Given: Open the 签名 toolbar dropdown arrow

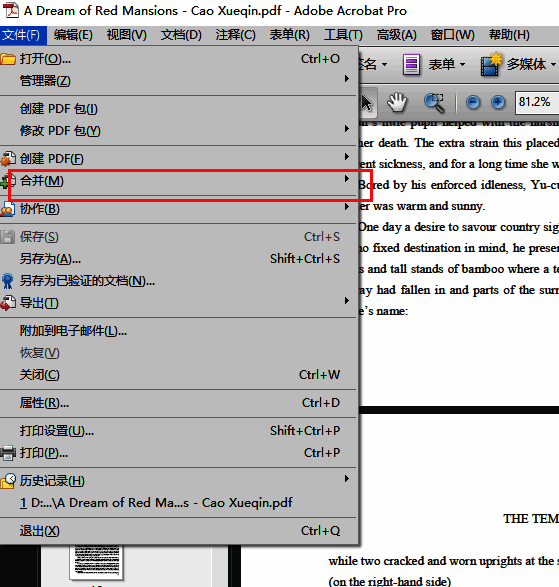Looking at the screenshot, I should pos(384,65).
